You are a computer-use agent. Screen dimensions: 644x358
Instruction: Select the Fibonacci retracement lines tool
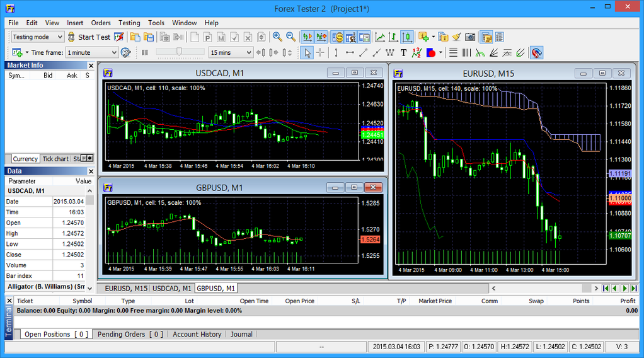(453, 52)
